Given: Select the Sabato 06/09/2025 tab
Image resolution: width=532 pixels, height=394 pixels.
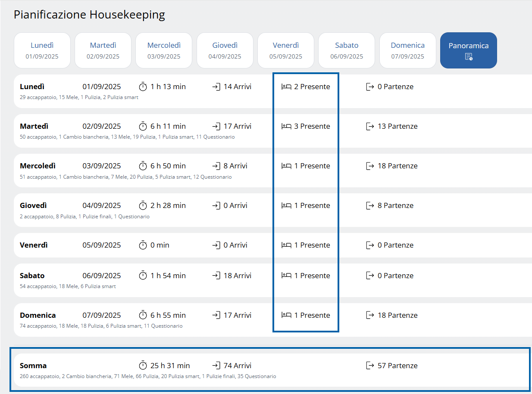Looking at the screenshot, I should pyautogui.click(x=347, y=50).
